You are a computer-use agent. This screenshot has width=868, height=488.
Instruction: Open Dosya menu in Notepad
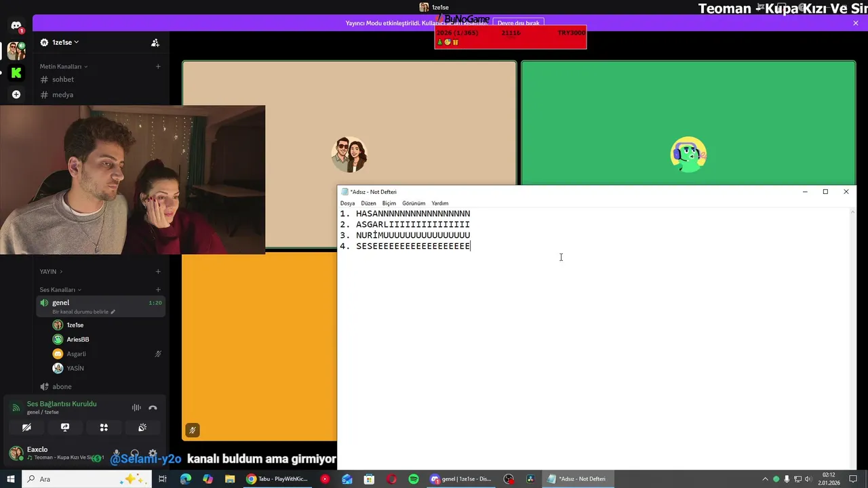tap(347, 203)
